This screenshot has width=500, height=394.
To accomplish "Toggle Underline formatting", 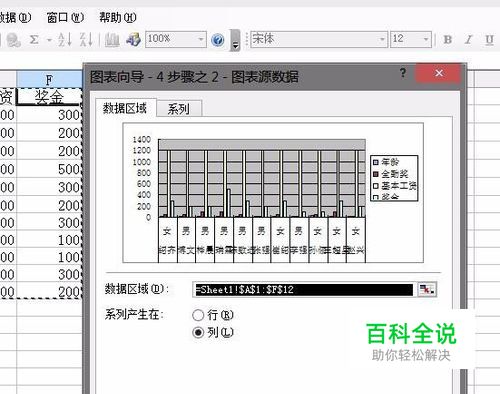I will pyautogui.click(x=489, y=40).
